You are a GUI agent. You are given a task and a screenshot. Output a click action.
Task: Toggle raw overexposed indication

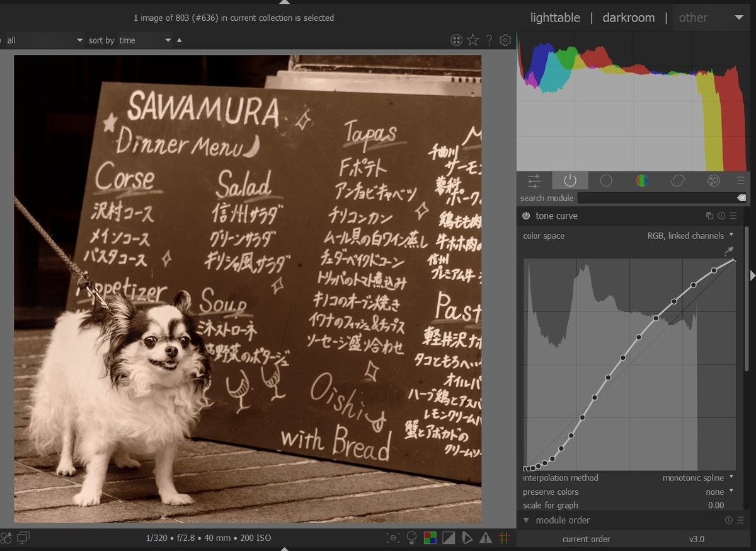point(430,538)
